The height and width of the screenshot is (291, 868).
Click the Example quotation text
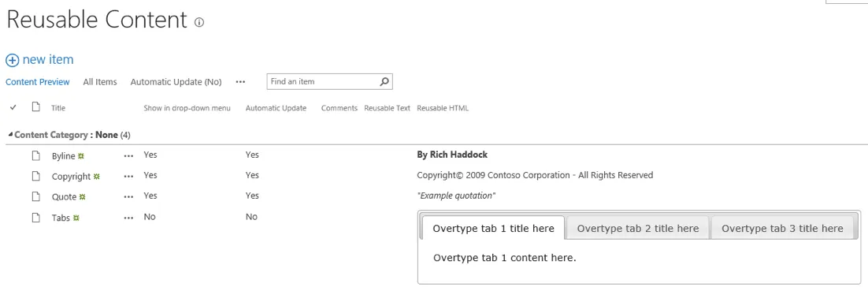[456, 196]
